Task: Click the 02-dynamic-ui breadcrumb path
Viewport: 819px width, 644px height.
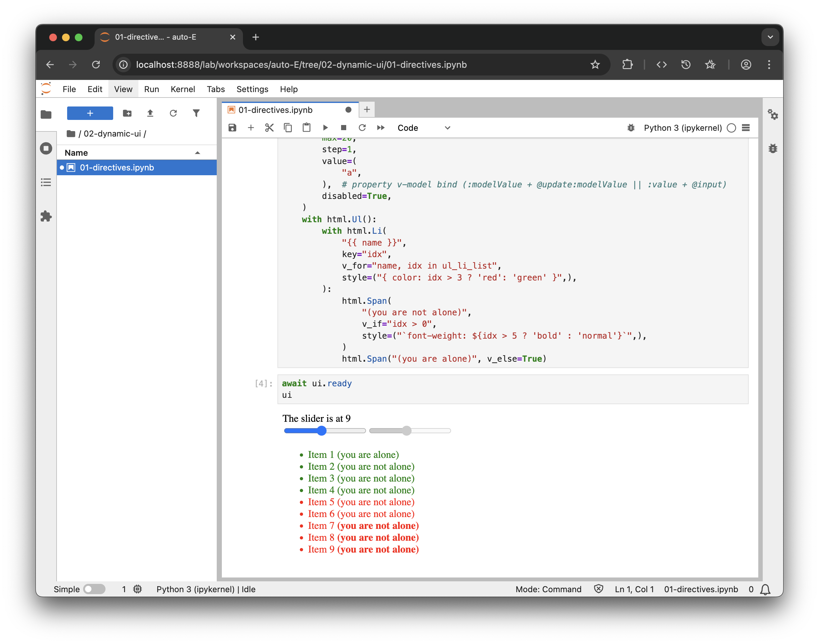Action: [x=112, y=133]
